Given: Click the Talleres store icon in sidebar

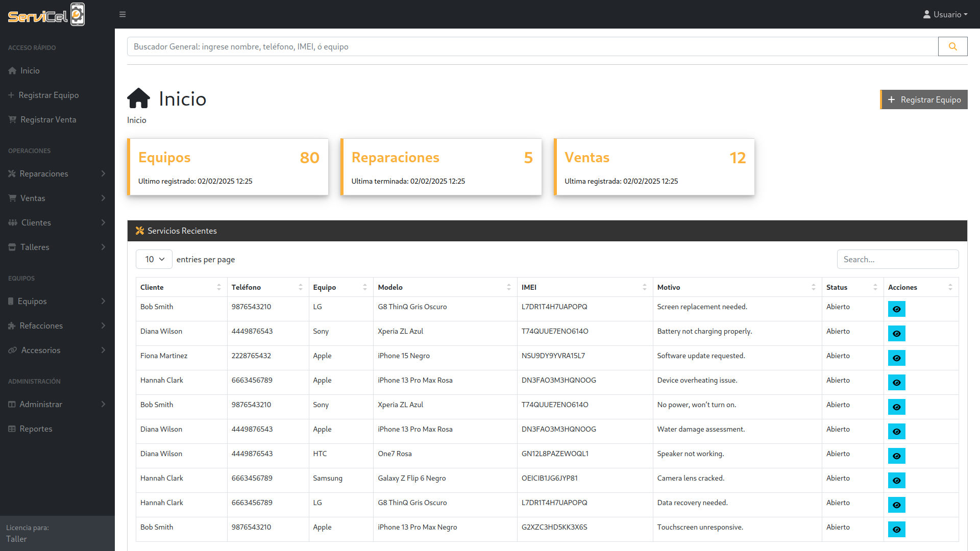Looking at the screenshot, I should pyautogui.click(x=12, y=247).
